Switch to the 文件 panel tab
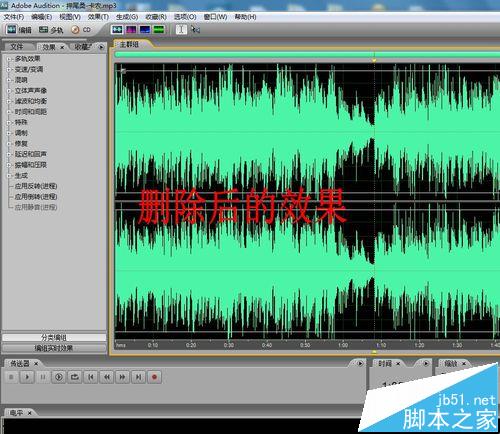 (x=17, y=47)
